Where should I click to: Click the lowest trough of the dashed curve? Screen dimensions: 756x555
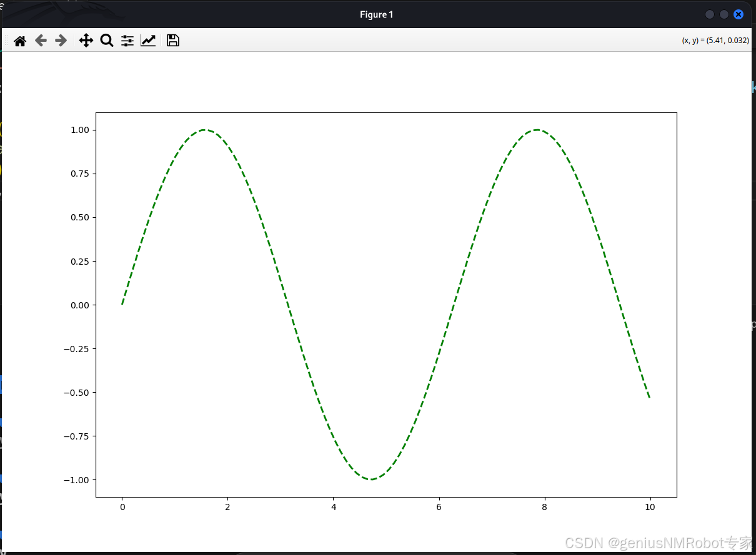coord(371,479)
